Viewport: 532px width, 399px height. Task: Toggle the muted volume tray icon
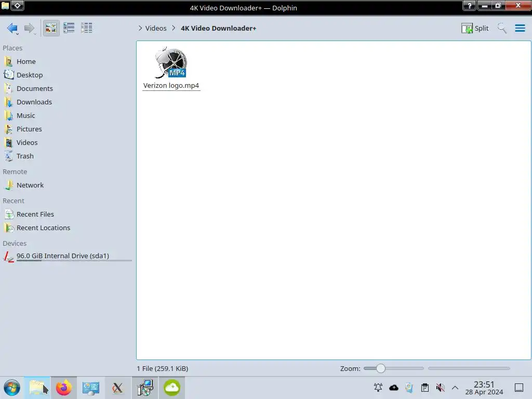point(441,388)
